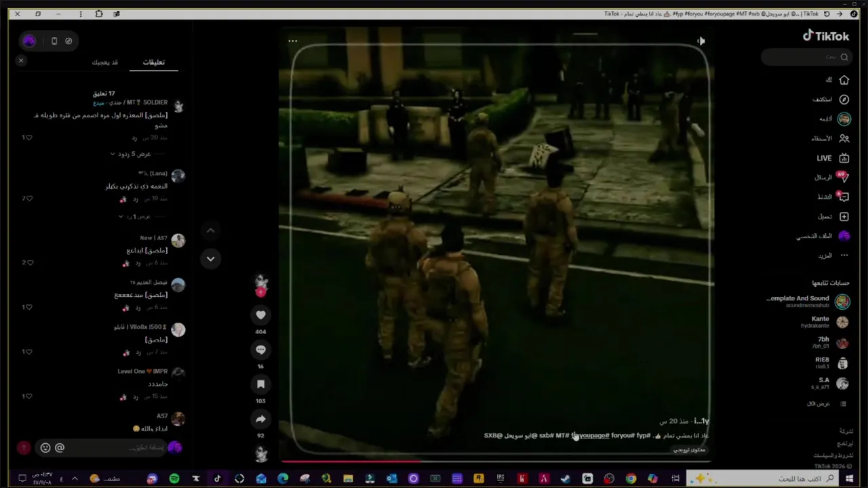Screen dimensions: 868x488
Task: Open the LIVE section icon
Action: coord(844,158)
